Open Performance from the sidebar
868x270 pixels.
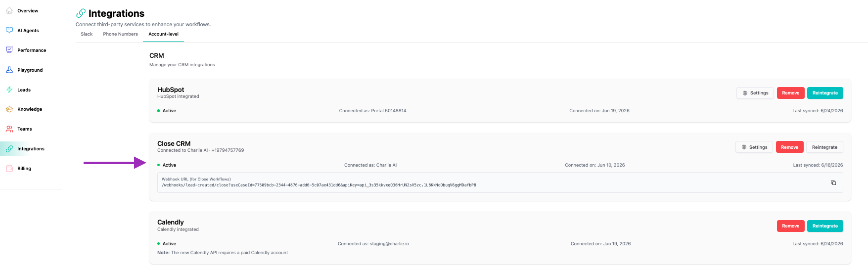coord(32,50)
